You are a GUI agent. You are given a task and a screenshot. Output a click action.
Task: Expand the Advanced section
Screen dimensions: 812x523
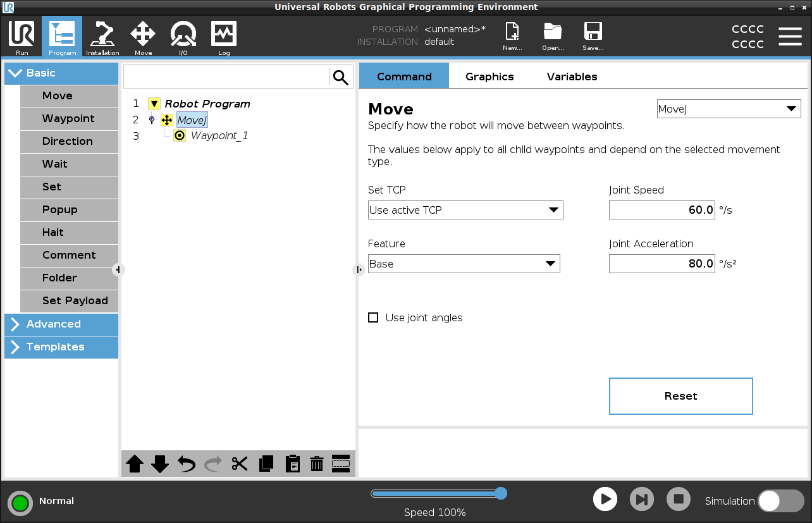point(61,324)
